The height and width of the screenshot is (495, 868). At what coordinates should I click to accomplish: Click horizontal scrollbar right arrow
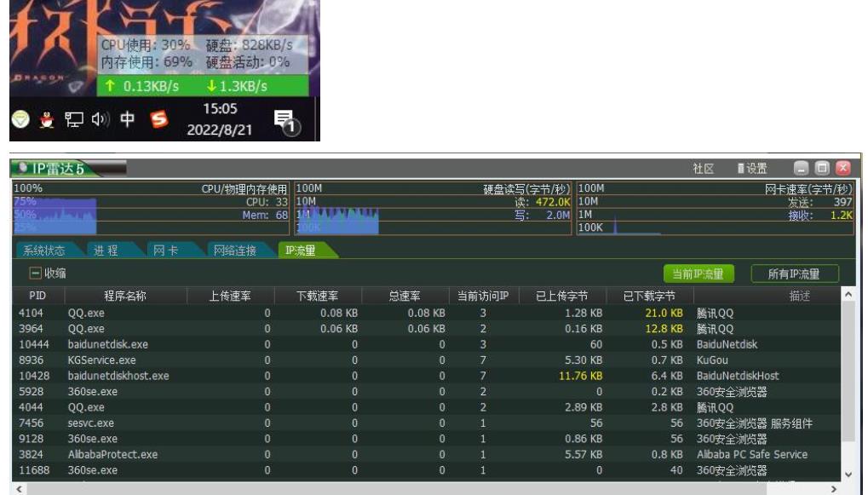tap(834, 489)
